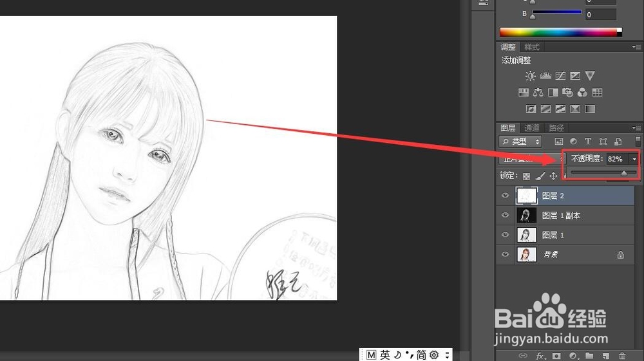Image resolution: width=644 pixels, height=361 pixels.
Task: Filter layers by smart objects
Action: (x=618, y=142)
